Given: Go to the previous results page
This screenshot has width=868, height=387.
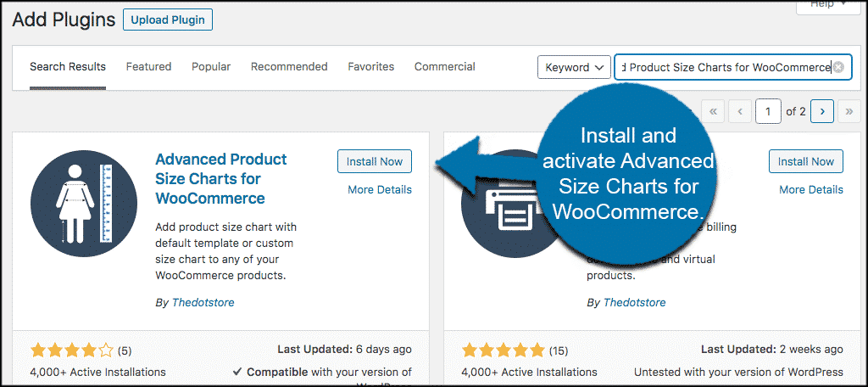Looking at the screenshot, I should click(740, 111).
